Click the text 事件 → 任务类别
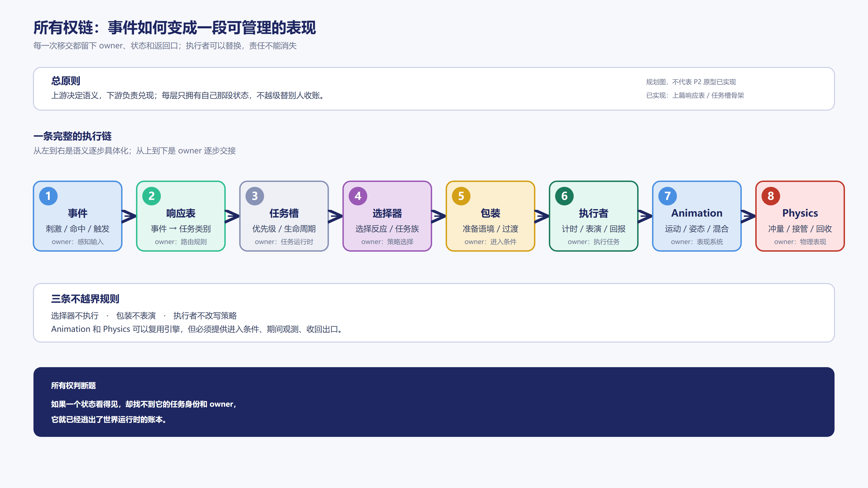The width and height of the screenshot is (868, 488). 181,229
